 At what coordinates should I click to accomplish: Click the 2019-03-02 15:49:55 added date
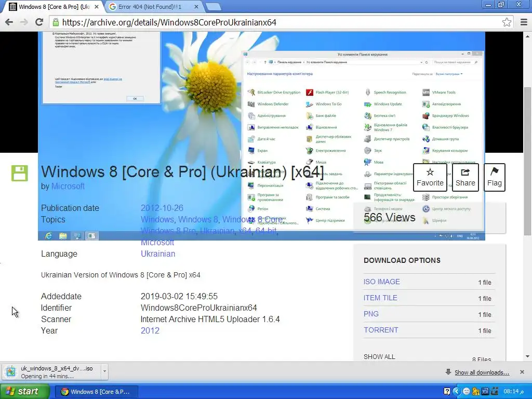[x=179, y=296]
